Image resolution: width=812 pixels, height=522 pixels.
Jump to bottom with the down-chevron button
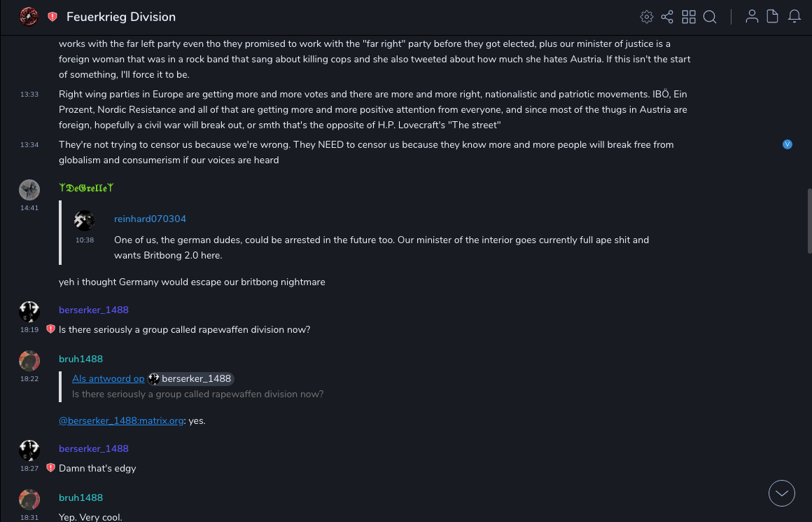pos(782,493)
